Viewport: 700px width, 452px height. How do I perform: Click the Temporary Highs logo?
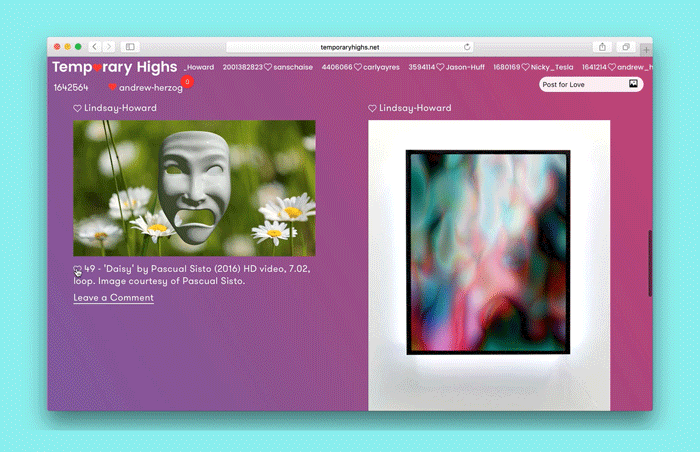[114, 67]
